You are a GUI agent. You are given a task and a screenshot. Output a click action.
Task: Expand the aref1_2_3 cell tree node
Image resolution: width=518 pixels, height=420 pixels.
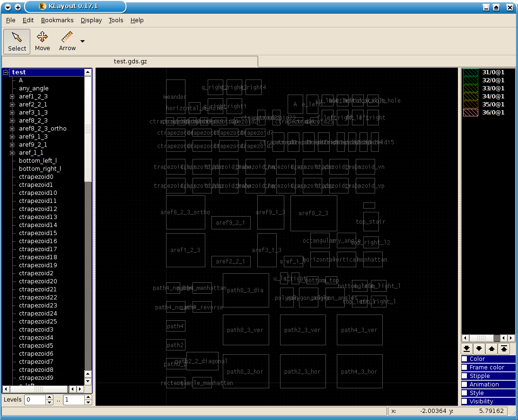pyautogui.click(x=12, y=96)
